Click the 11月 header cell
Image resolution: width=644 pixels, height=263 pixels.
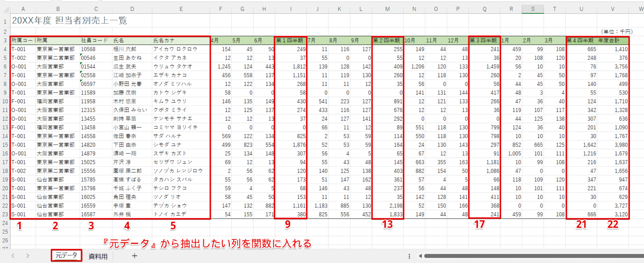pyautogui.click(x=436, y=41)
